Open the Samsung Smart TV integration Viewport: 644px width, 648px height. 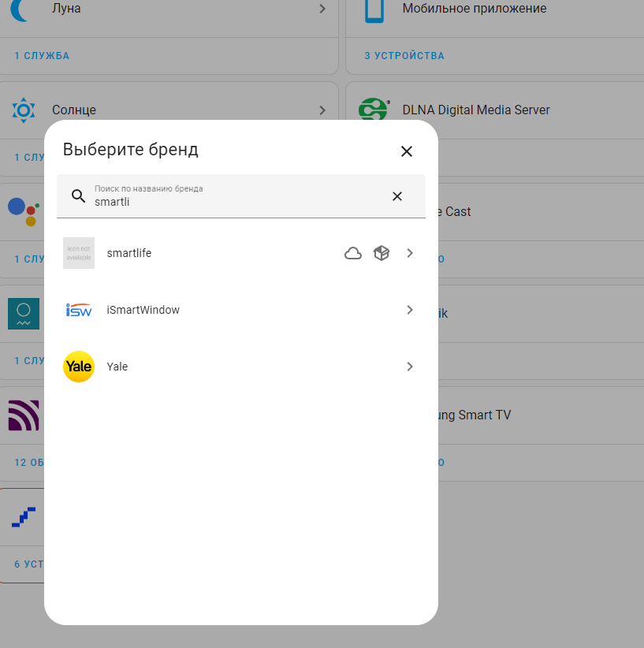[x=475, y=415]
